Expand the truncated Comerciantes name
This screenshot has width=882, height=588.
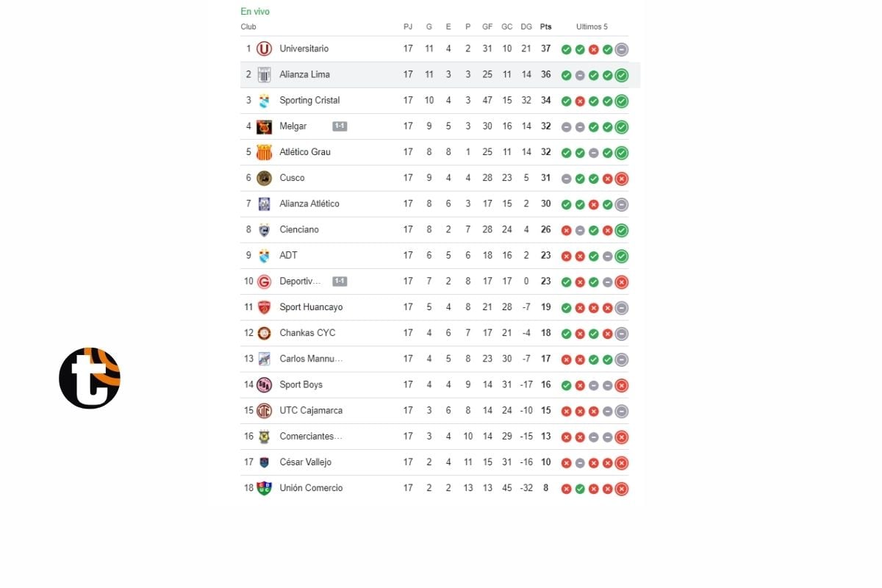[x=309, y=436]
